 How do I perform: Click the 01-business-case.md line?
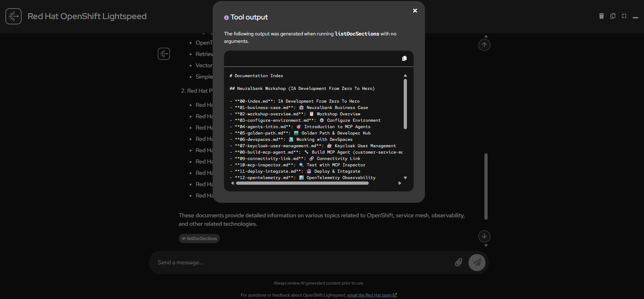point(299,108)
